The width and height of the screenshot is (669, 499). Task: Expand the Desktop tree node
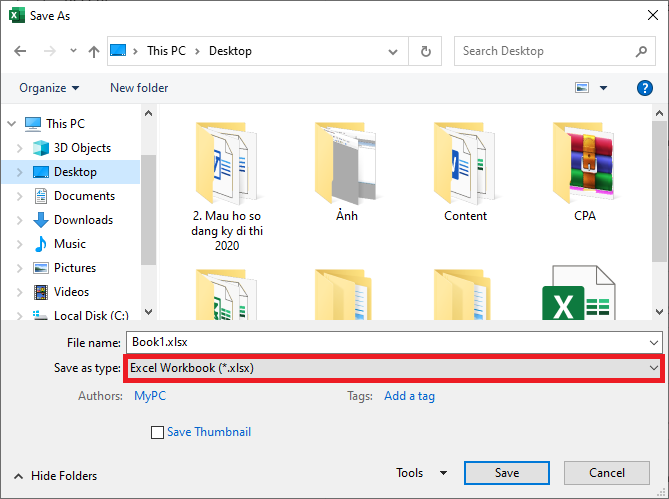19,172
